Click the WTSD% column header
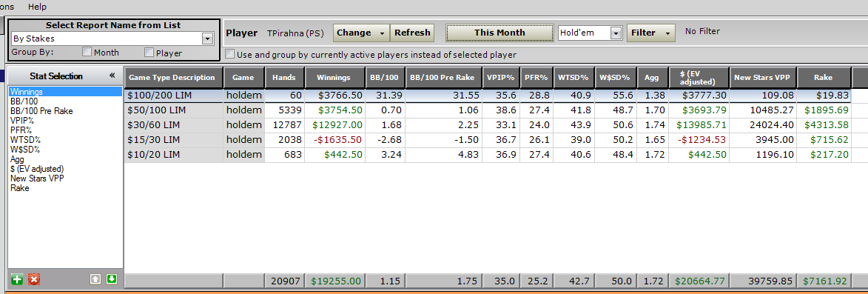The width and height of the screenshot is (868, 294). click(x=573, y=78)
